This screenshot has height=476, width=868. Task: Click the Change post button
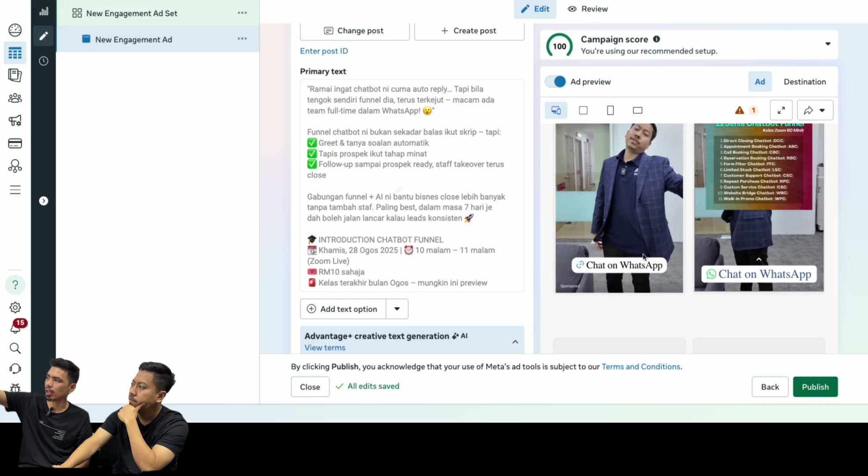click(x=355, y=31)
